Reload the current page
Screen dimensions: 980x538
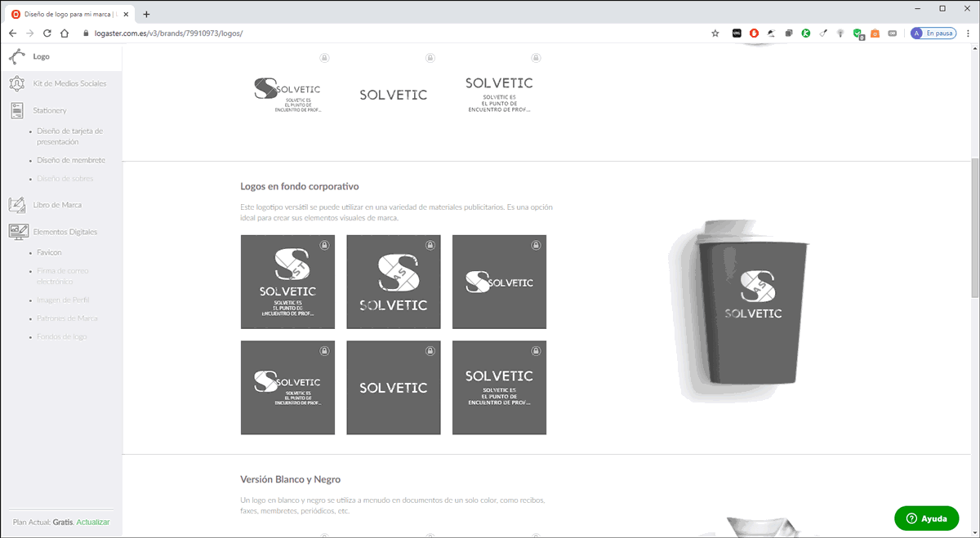[47, 33]
